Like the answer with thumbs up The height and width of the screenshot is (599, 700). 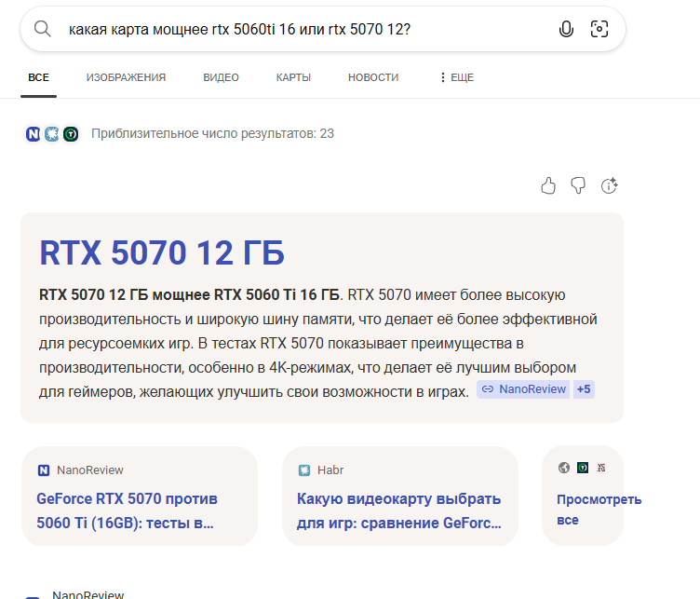548,185
